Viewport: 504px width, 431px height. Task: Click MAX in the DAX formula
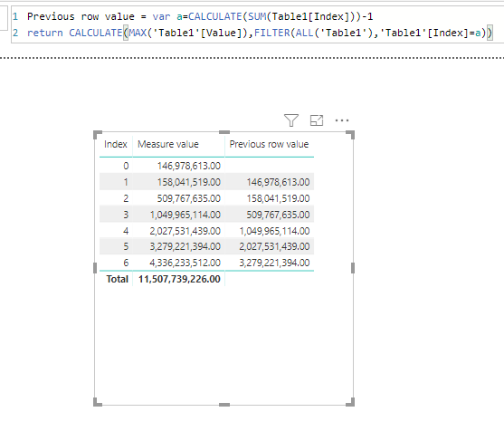tap(138, 33)
